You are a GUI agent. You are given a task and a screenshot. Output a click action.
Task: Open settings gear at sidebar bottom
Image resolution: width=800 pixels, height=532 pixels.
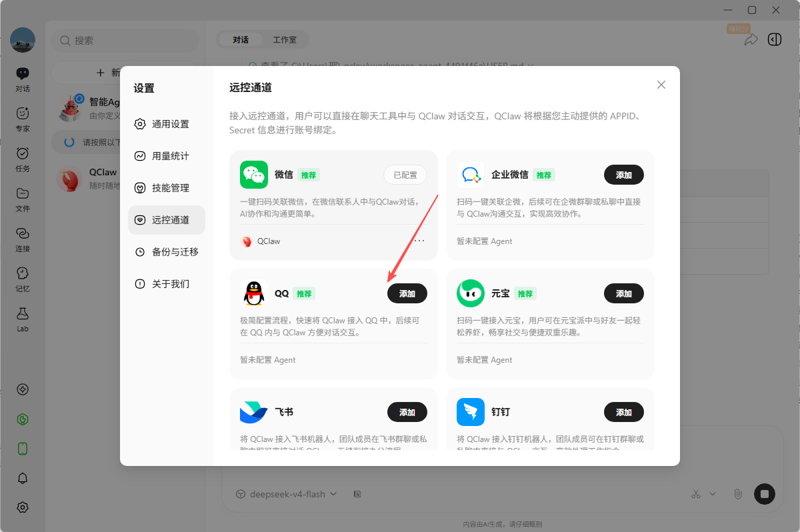click(x=23, y=507)
